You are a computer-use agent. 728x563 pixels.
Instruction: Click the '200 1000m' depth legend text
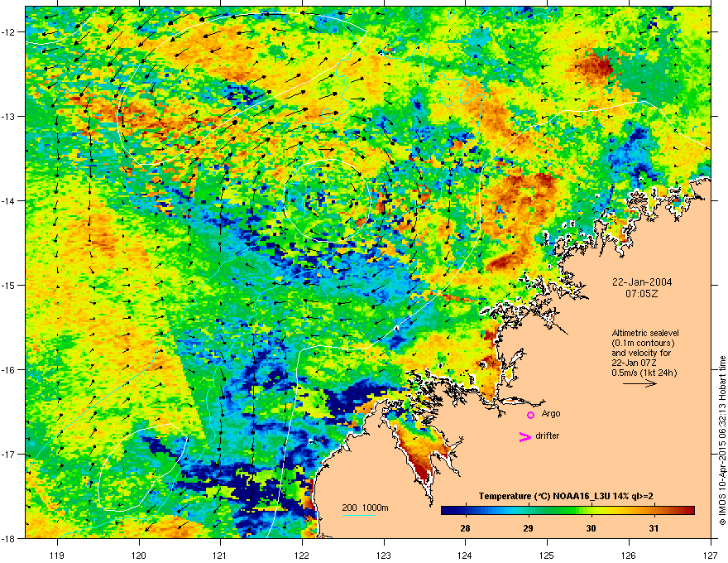click(x=365, y=508)
